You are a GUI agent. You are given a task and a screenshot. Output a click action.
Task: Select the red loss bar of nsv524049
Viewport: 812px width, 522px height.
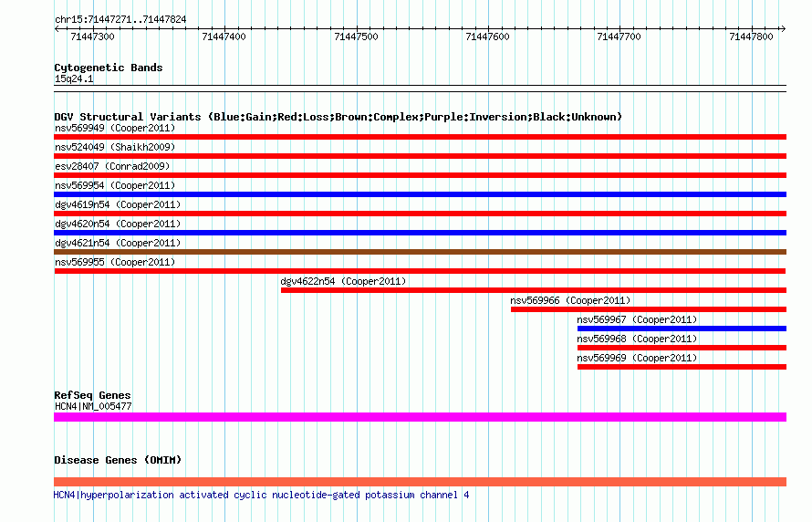click(420, 156)
